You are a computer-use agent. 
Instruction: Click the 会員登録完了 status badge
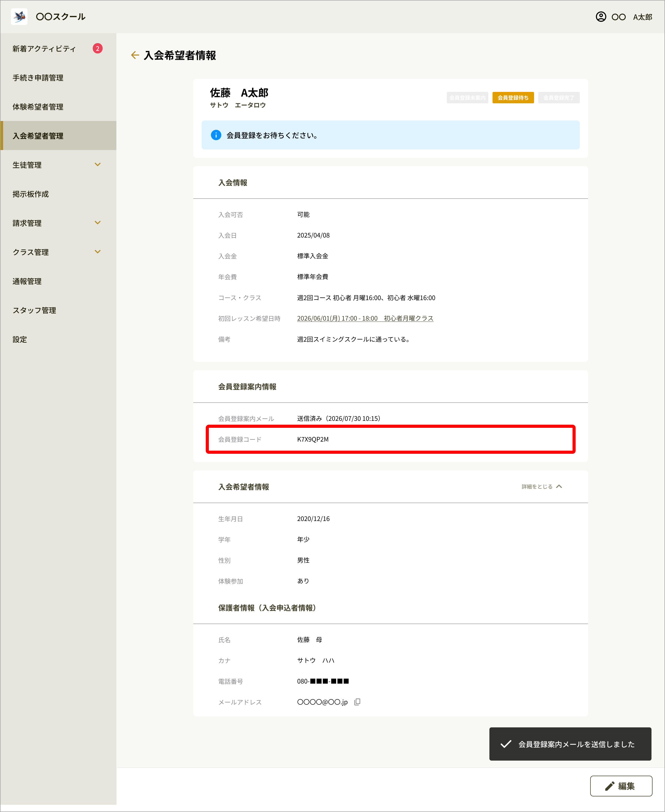click(x=558, y=98)
